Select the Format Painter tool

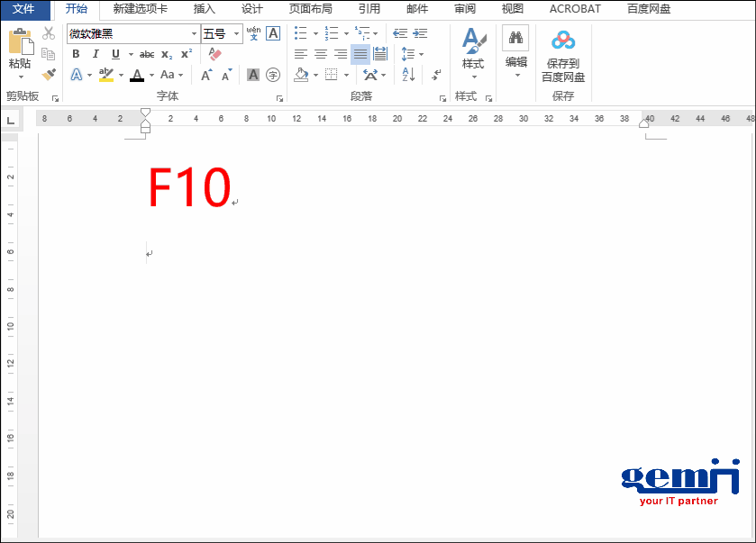(x=48, y=75)
